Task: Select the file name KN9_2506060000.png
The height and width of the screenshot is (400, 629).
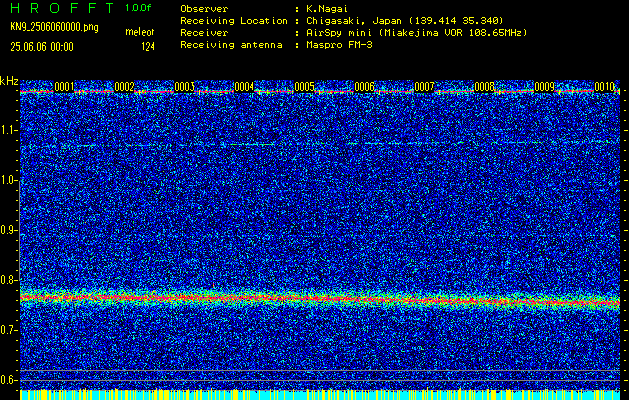Action: coord(54,27)
